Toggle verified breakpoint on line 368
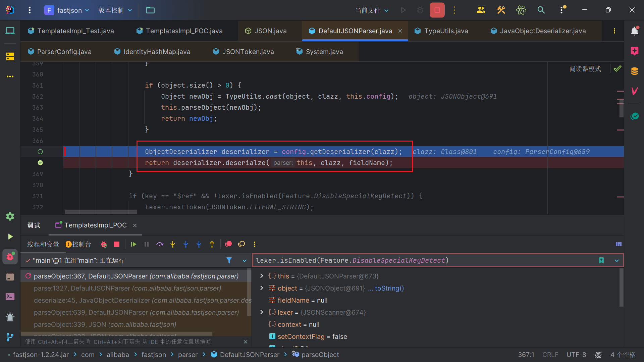Viewport: 644px width, 362px height. (40, 163)
